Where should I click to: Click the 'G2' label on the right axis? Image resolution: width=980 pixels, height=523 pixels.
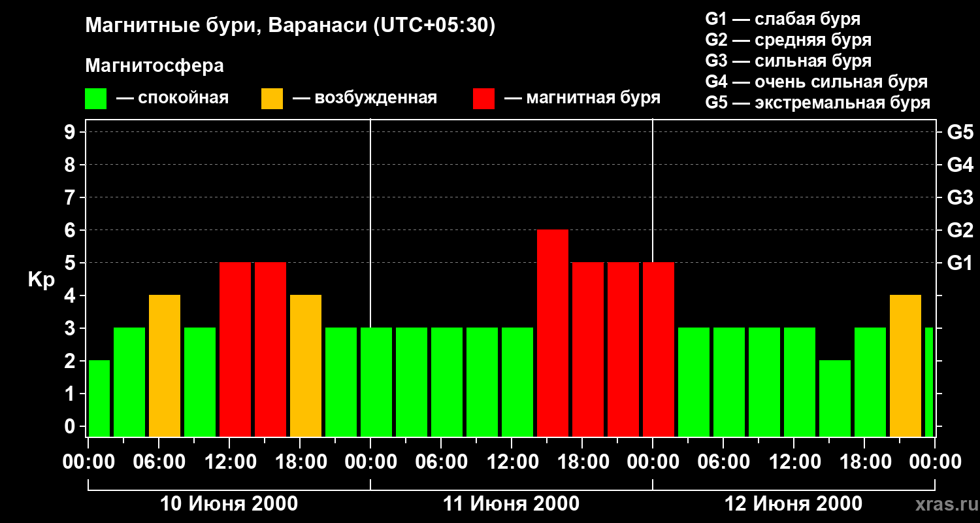click(960, 230)
